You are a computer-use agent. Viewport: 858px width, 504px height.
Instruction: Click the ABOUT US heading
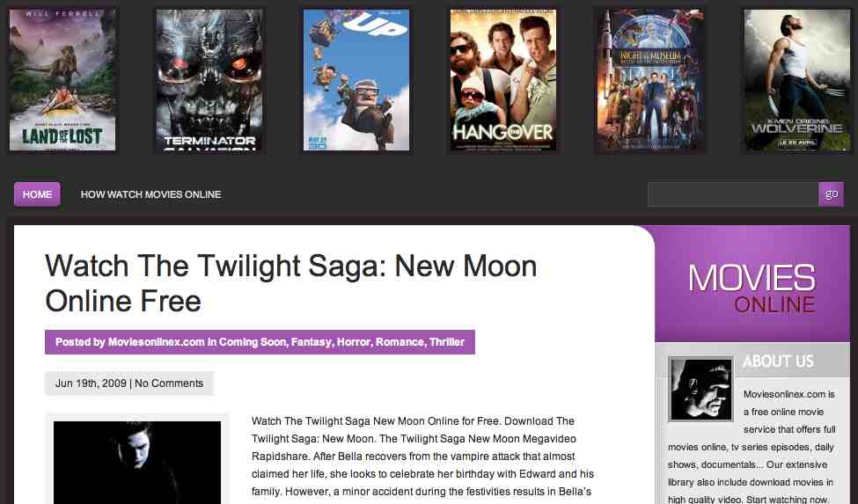(x=778, y=362)
